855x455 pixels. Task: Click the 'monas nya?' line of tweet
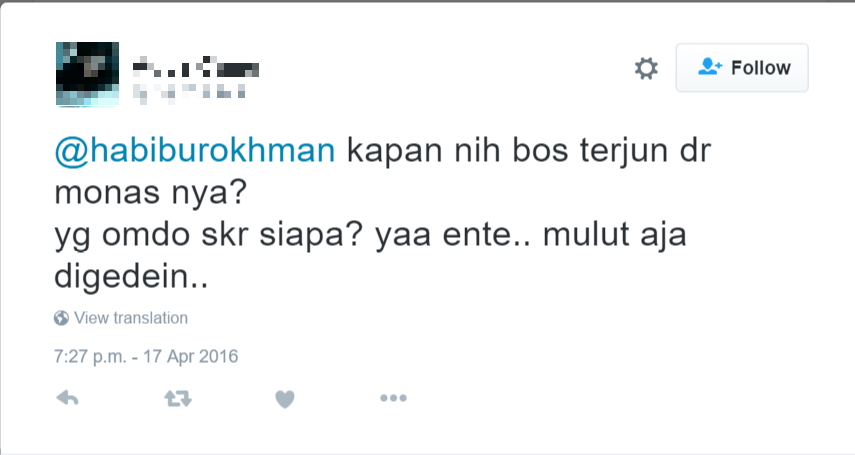pyautogui.click(x=151, y=193)
